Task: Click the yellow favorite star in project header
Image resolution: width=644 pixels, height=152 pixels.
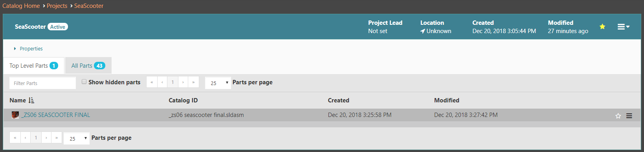Action: pyautogui.click(x=602, y=27)
